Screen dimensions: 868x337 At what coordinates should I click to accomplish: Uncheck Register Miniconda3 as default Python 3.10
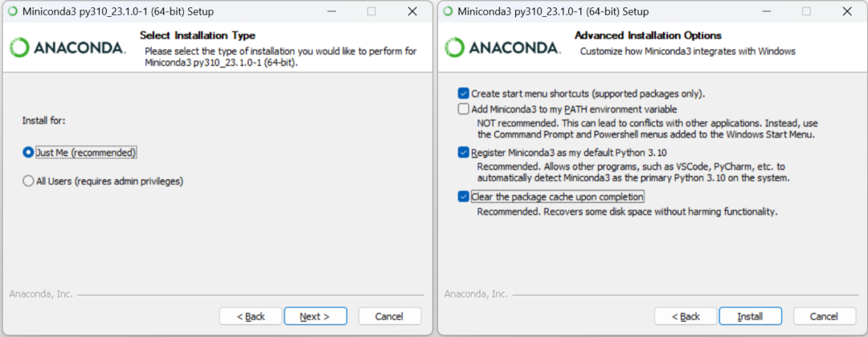coord(463,151)
